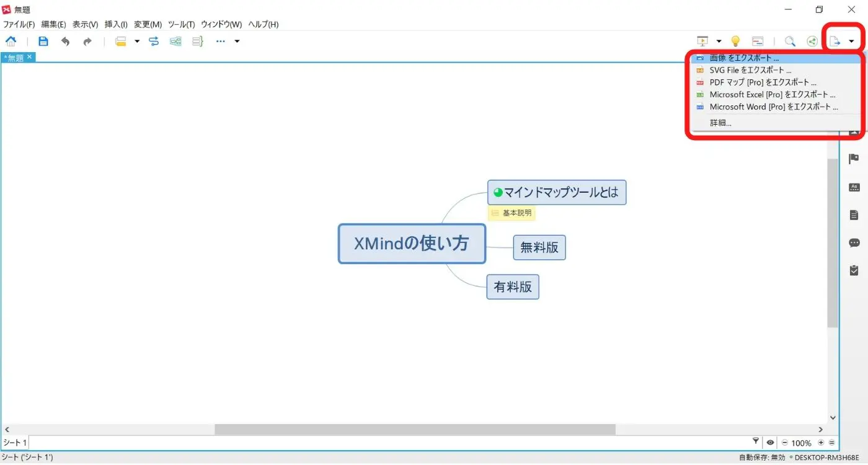Open the 編集(E) menu
This screenshot has width=868, height=465.
pos(53,25)
